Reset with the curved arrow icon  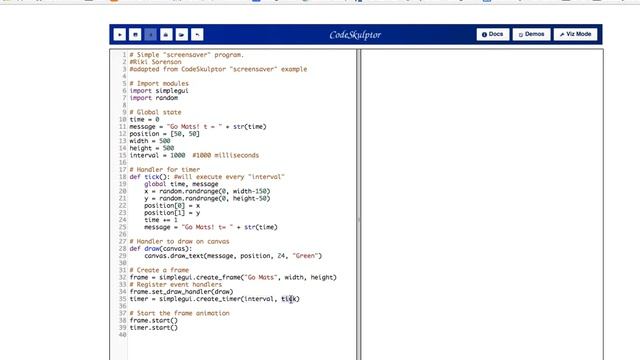click(197, 35)
